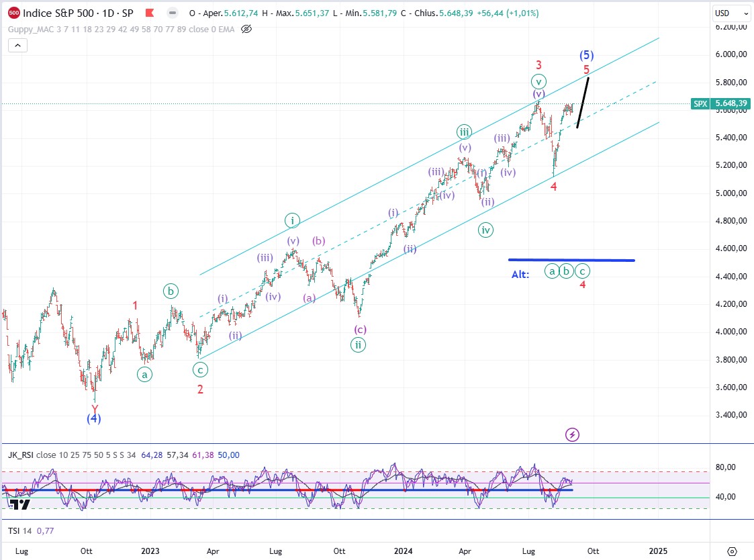Select the green circled iv wave label

[485, 230]
